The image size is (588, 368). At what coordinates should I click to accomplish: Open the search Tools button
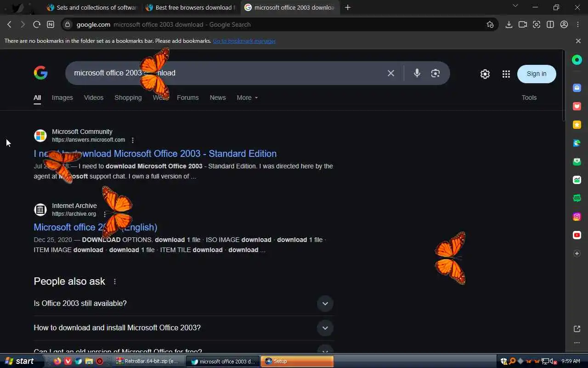529,98
